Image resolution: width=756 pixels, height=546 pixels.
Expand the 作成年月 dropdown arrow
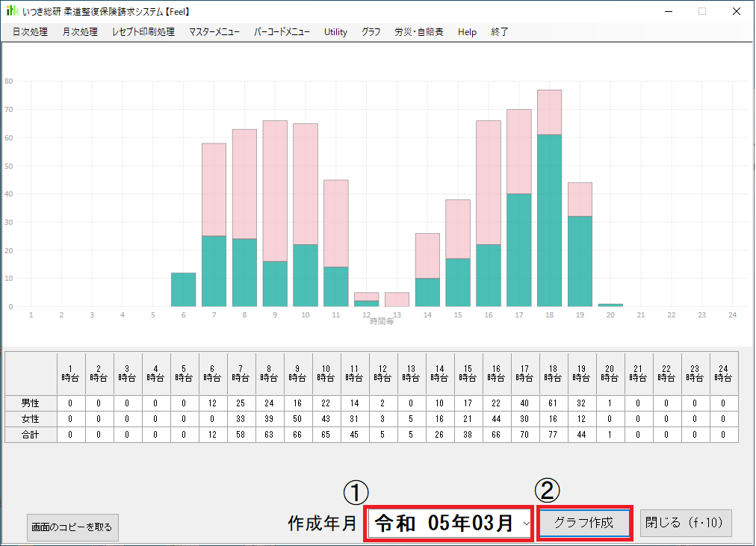coord(526,524)
